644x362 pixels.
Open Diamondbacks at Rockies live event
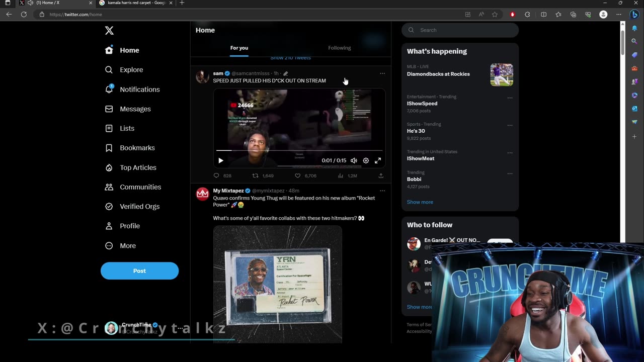pos(460,74)
